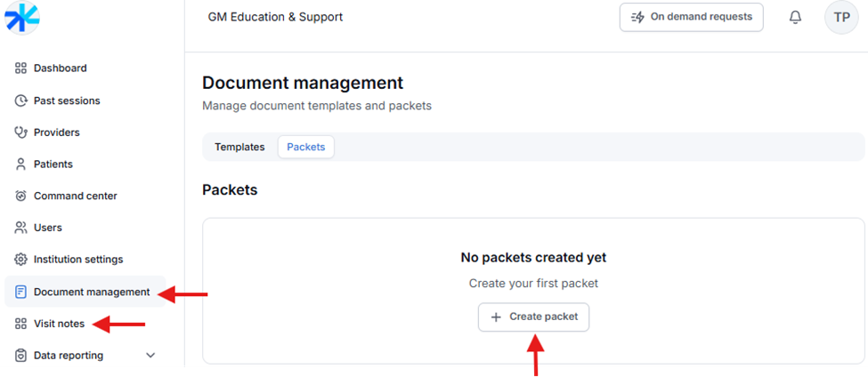Click the plus icon in Create packet
868x377 pixels.
(x=497, y=317)
